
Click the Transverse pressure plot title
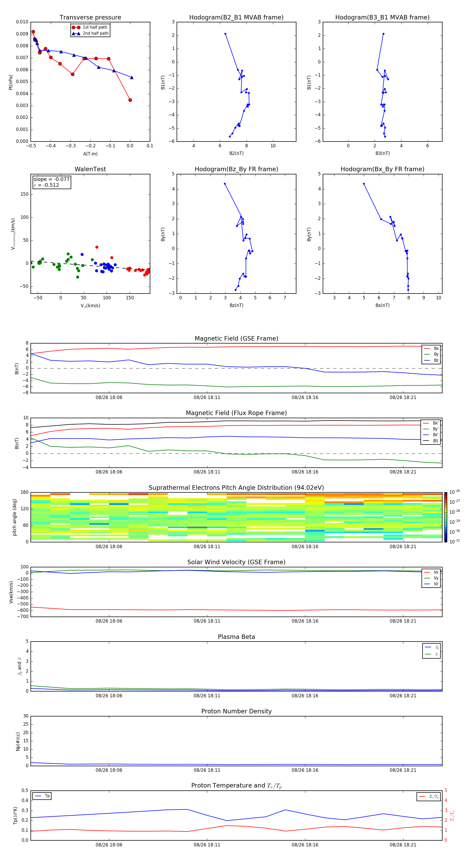point(90,18)
